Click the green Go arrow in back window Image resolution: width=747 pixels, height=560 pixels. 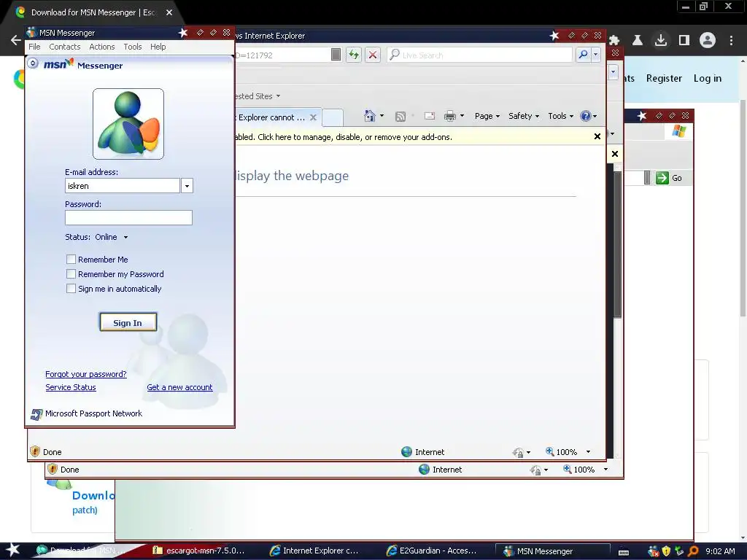pyautogui.click(x=662, y=178)
